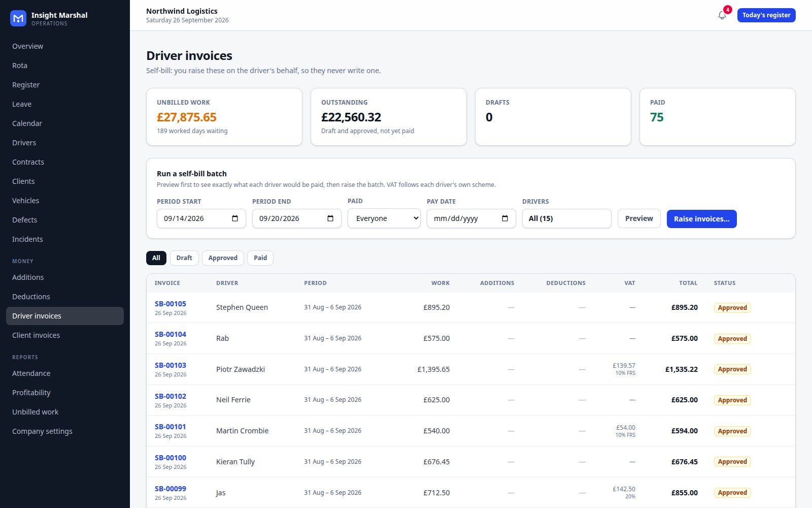Open the Period Start calendar picker icon

[235, 218]
